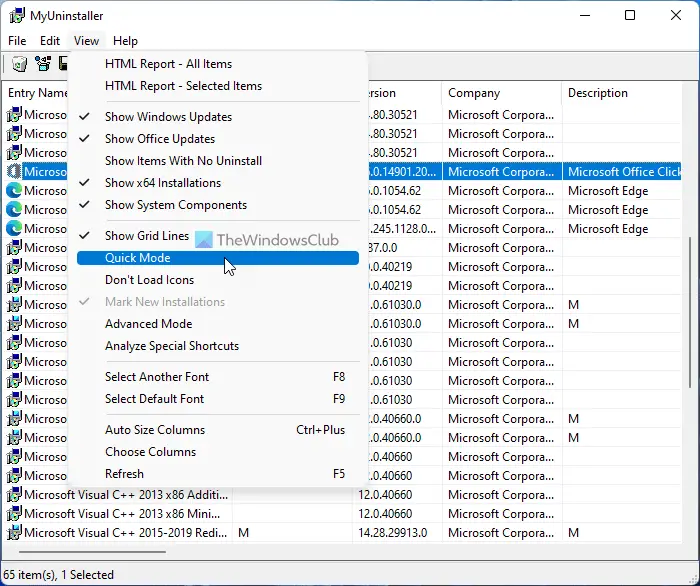Minimize the MyUninstaller window
Screen dimensions: 700x586
(x=585, y=16)
